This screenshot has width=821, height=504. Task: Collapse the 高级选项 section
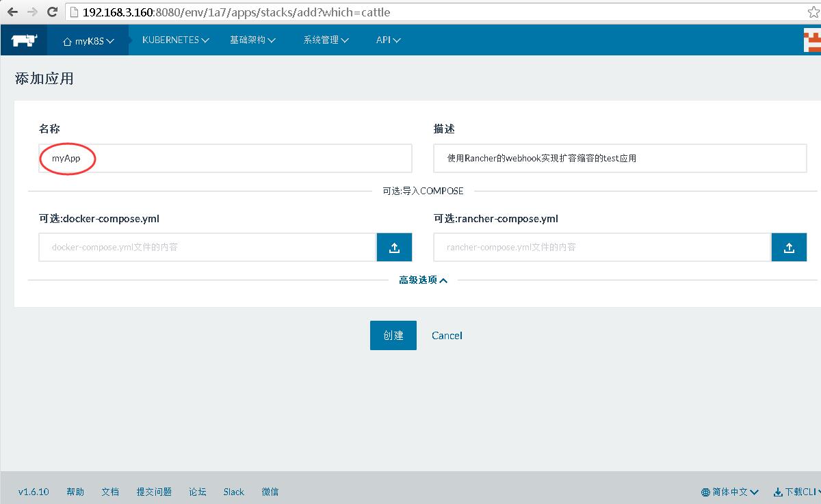pos(423,280)
